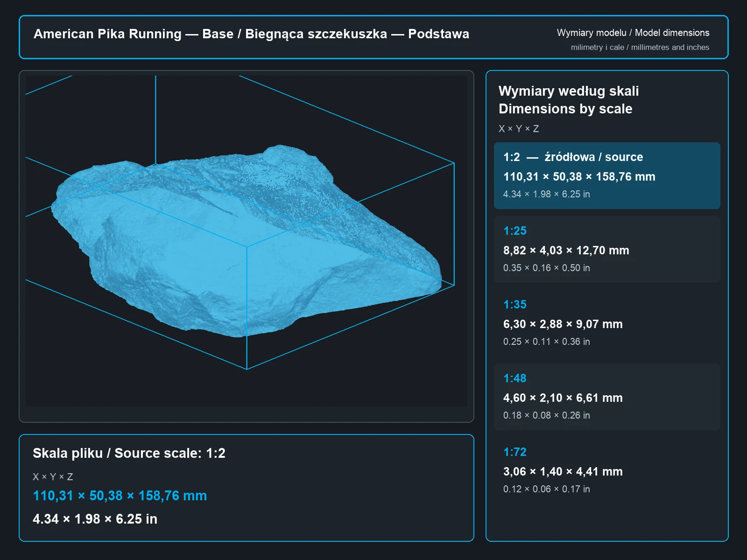Click the X × Y × Z label under Source scale
The height and width of the screenshot is (560, 747).
coord(53,477)
